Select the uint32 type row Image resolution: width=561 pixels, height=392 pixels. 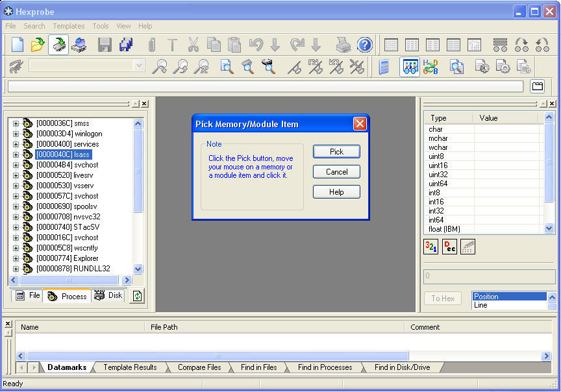click(484, 175)
